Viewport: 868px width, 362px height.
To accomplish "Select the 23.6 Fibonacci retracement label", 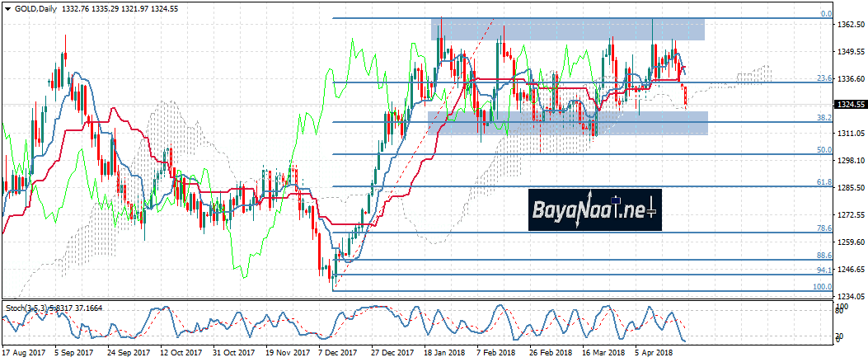I will pos(822,78).
